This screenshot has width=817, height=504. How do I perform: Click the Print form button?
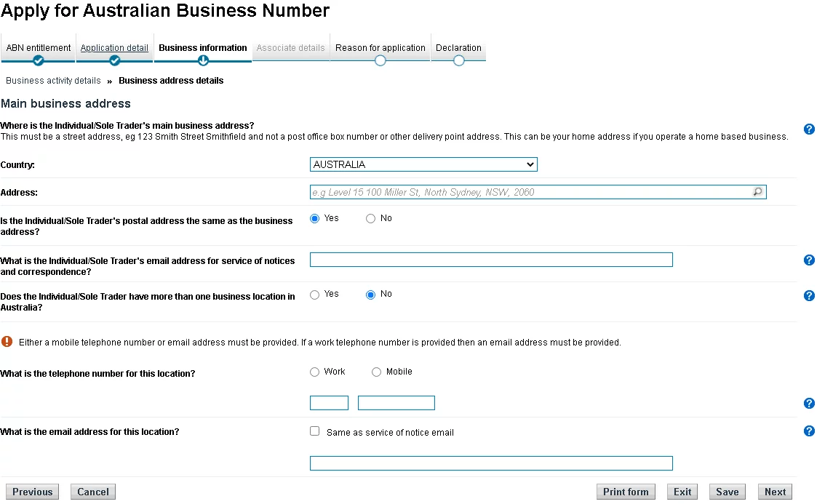625,492
